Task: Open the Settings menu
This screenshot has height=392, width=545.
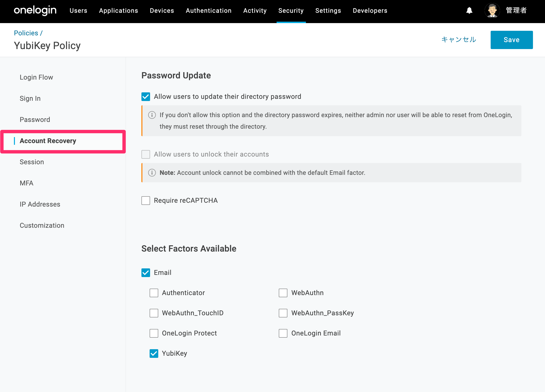Action: (x=328, y=11)
